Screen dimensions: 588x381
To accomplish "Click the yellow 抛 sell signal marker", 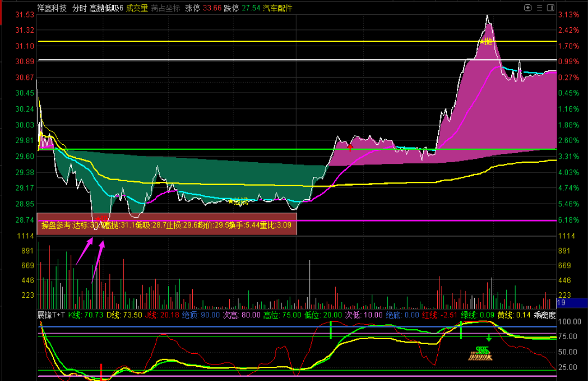I will click(x=486, y=41).
